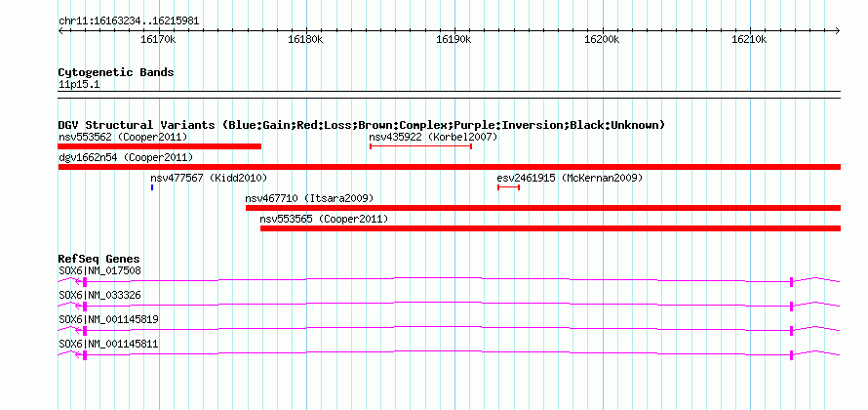This screenshot has width=868, height=410.
Task: Click the 16190k ruler tick label
Action: [454, 39]
